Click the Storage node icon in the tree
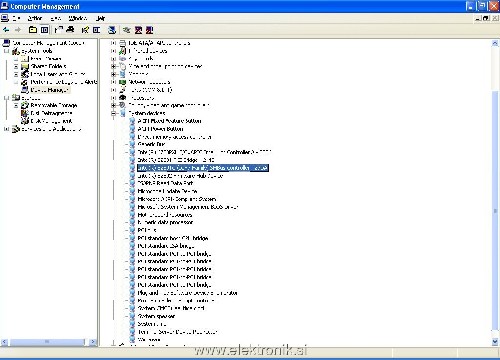The image size is (500, 360). pyautogui.click(x=16, y=98)
